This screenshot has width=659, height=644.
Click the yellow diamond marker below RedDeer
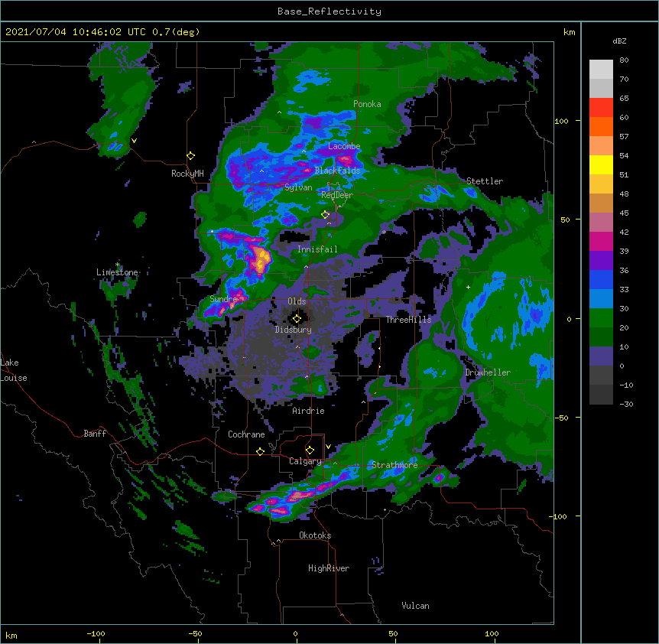point(326,215)
